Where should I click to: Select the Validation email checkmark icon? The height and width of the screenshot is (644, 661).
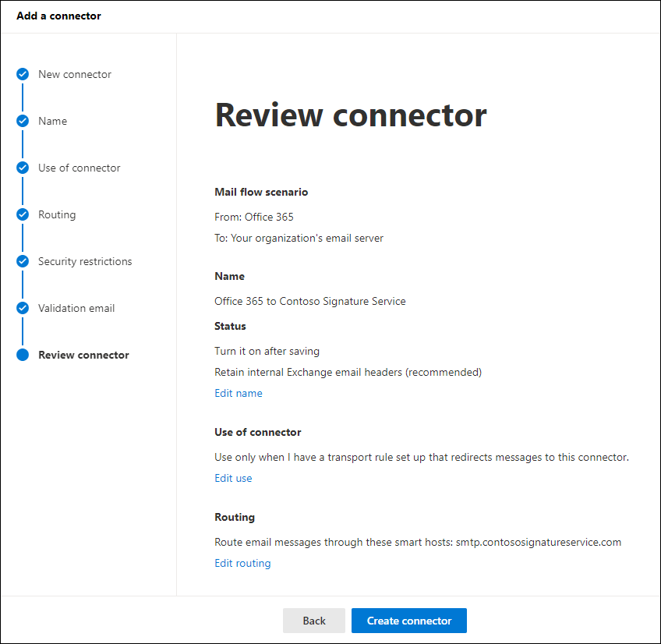pyautogui.click(x=22, y=308)
